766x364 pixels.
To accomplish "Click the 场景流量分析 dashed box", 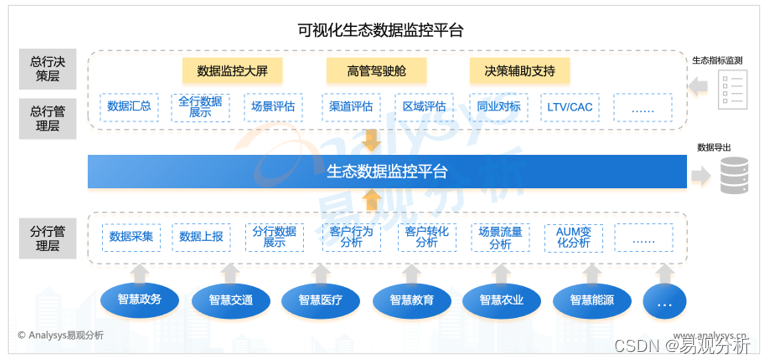I will pos(501,237).
